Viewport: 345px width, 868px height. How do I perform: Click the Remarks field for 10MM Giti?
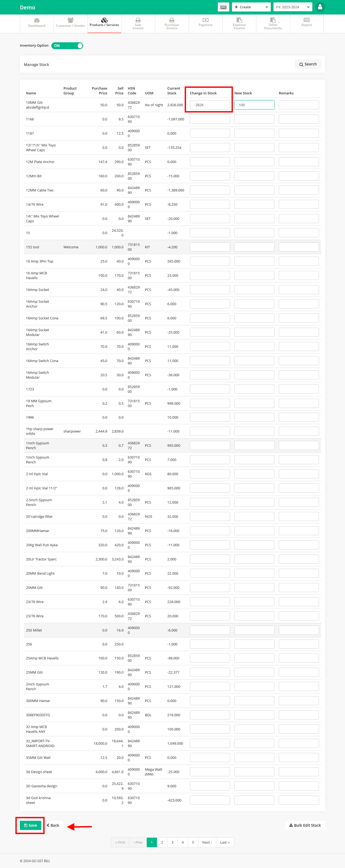[x=299, y=105]
